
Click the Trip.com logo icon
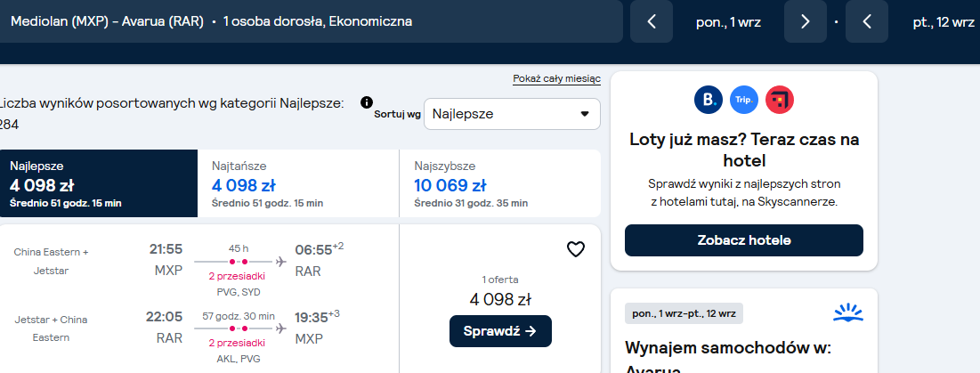point(744,100)
